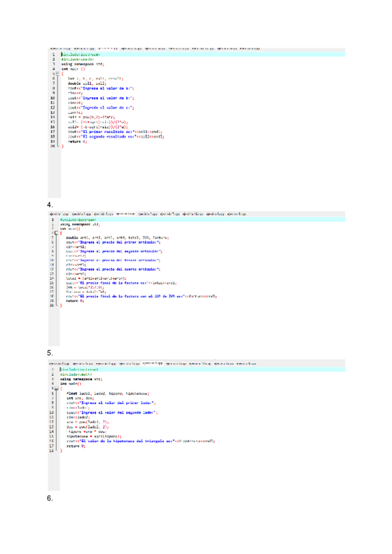
Task: Click the 'Ingrese el valor de a:' cout line
Action: pos(101,88)
